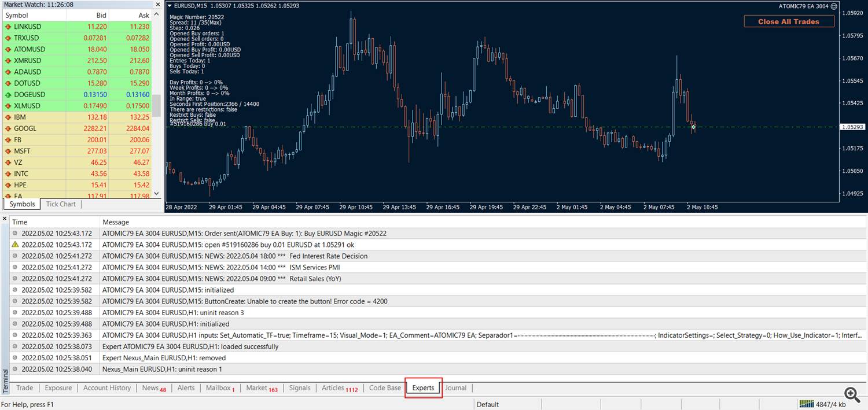Click the DOTUSD symbol arrow icon
868x410 pixels.
tap(8, 83)
